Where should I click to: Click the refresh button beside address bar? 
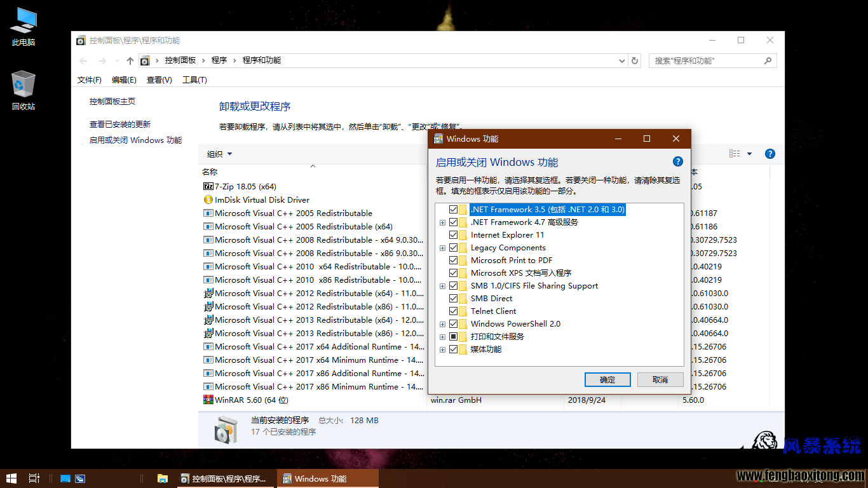tap(634, 61)
